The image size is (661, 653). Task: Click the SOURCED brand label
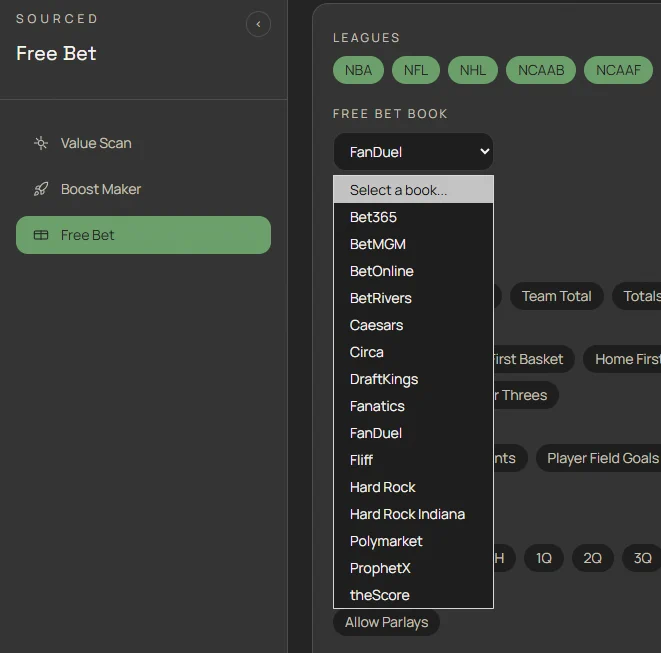pyautogui.click(x=57, y=19)
